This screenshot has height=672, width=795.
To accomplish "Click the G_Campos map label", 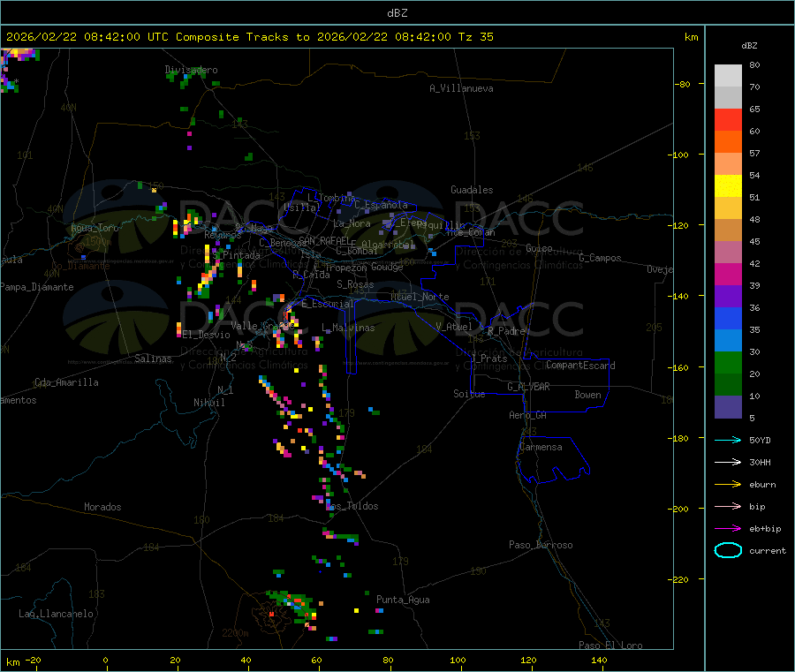I will (601, 258).
